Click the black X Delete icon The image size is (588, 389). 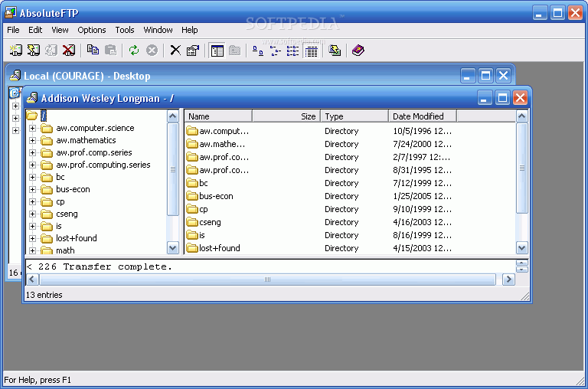[175, 51]
